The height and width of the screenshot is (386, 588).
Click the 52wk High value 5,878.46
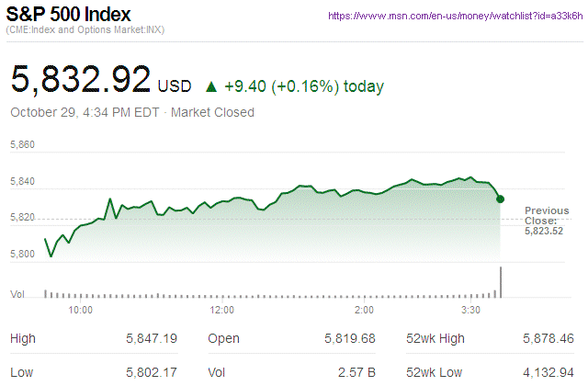point(549,339)
